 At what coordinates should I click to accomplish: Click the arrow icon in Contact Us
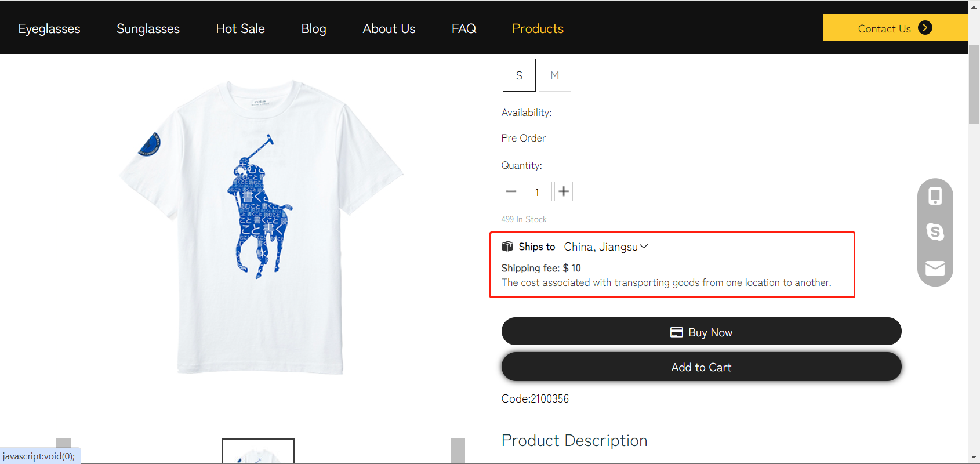click(925, 28)
